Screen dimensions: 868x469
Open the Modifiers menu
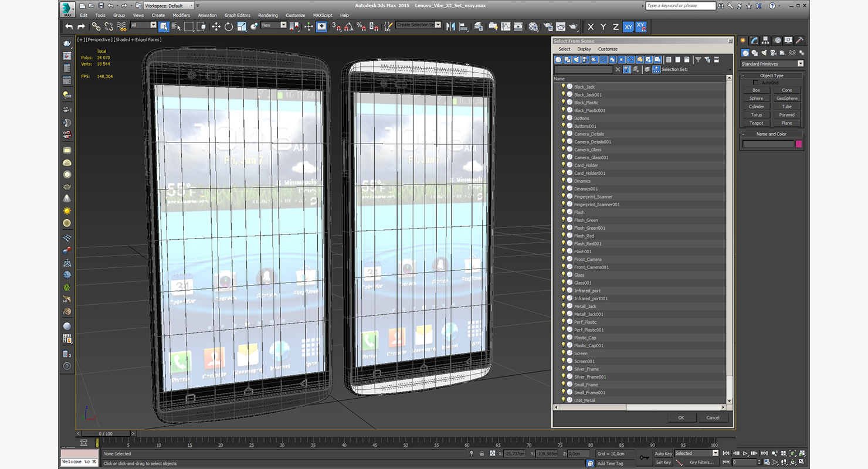click(181, 15)
